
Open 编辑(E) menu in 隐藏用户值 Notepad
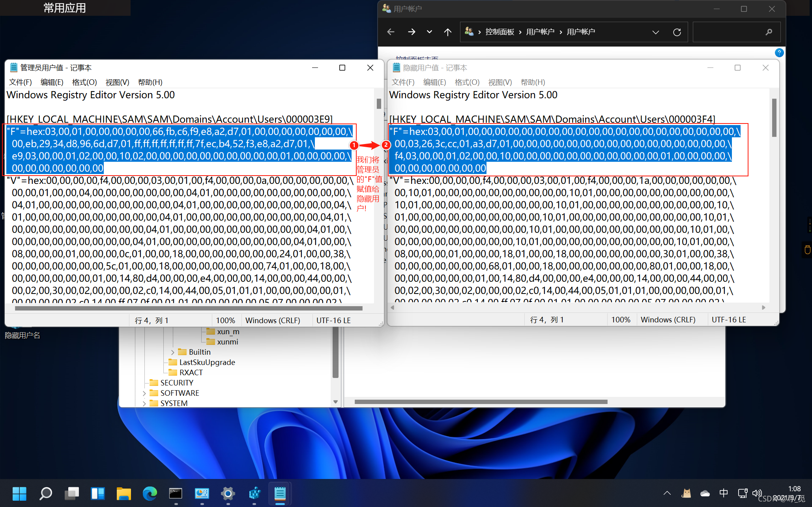[x=434, y=82]
